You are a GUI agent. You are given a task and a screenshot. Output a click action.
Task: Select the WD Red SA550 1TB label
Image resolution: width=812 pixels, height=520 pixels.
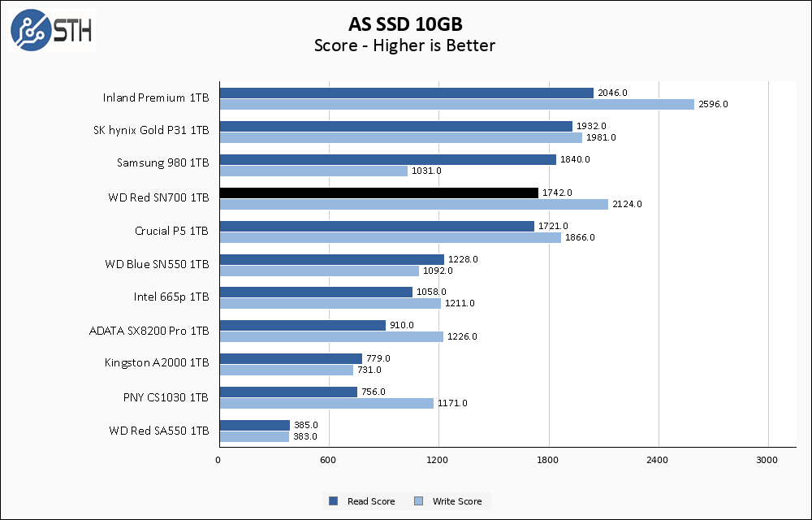point(159,431)
